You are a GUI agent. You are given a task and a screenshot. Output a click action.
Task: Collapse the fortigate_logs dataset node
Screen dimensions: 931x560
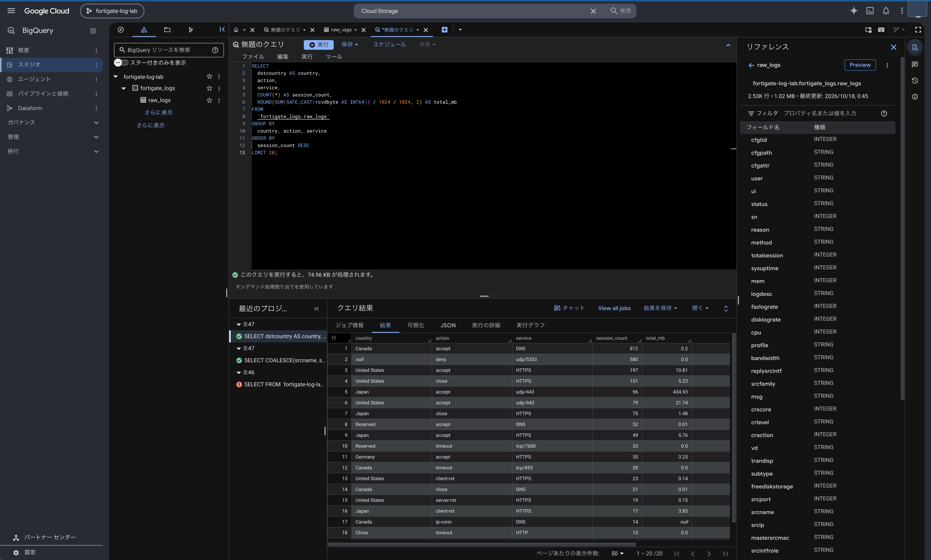(123, 88)
